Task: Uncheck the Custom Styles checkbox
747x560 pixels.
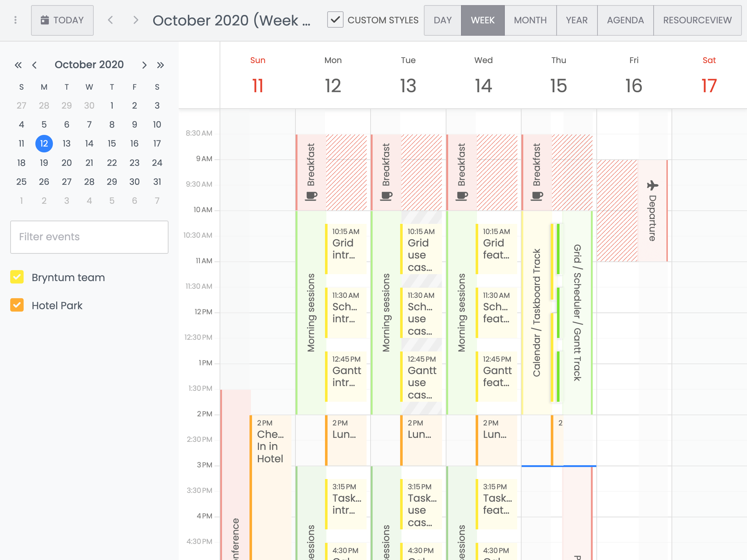Action: click(x=335, y=20)
